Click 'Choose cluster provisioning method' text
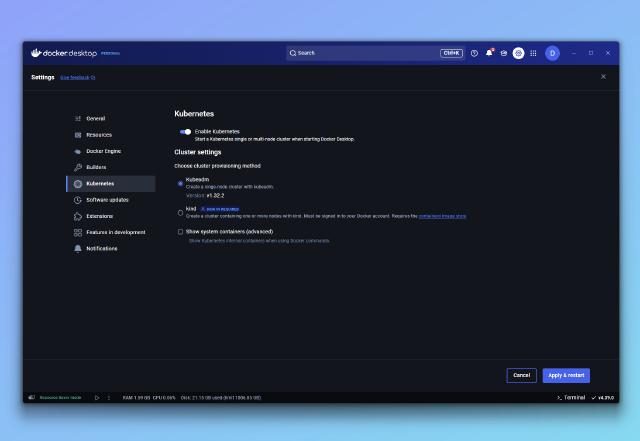 [x=217, y=166]
